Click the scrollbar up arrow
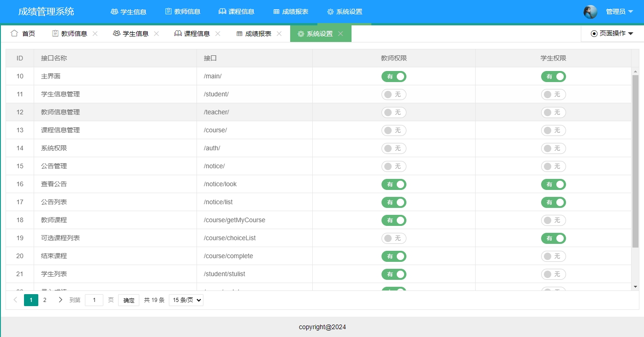 [x=635, y=71]
